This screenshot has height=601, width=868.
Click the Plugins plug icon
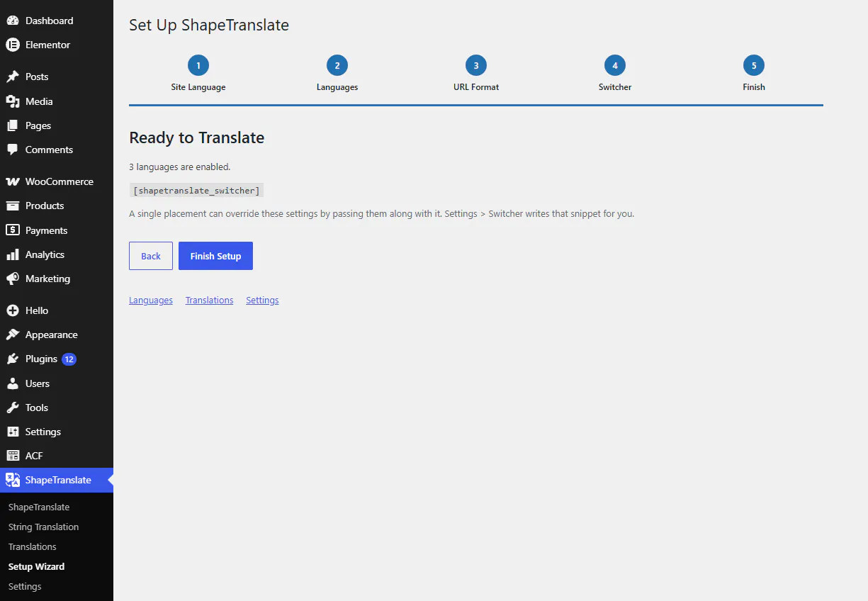tap(13, 359)
